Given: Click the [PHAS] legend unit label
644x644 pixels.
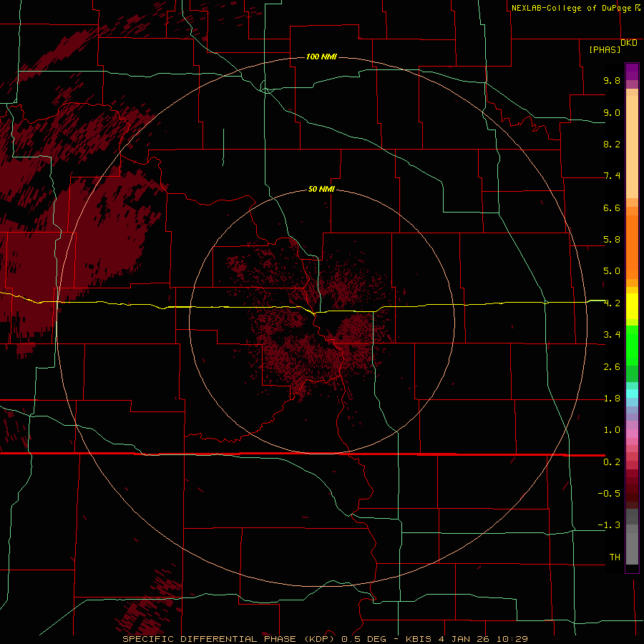Looking at the screenshot, I should click(605, 50).
